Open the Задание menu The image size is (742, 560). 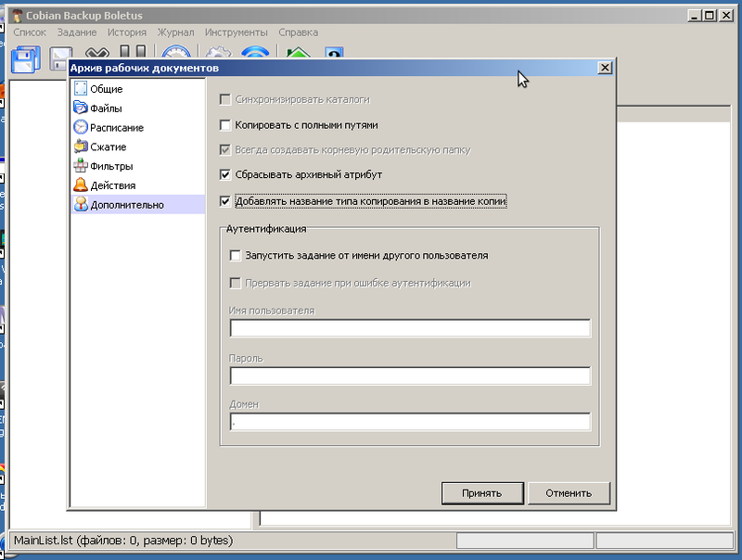tap(76, 32)
